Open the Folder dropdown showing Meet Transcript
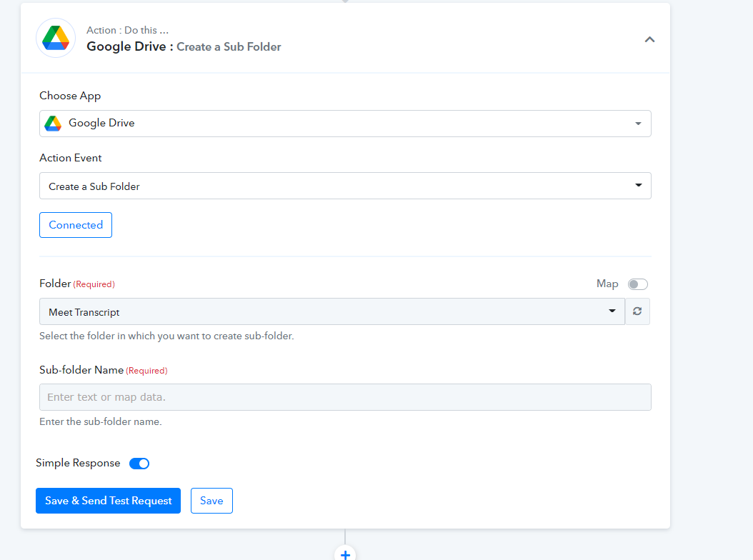This screenshot has width=753, height=560. tap(331, 311)
